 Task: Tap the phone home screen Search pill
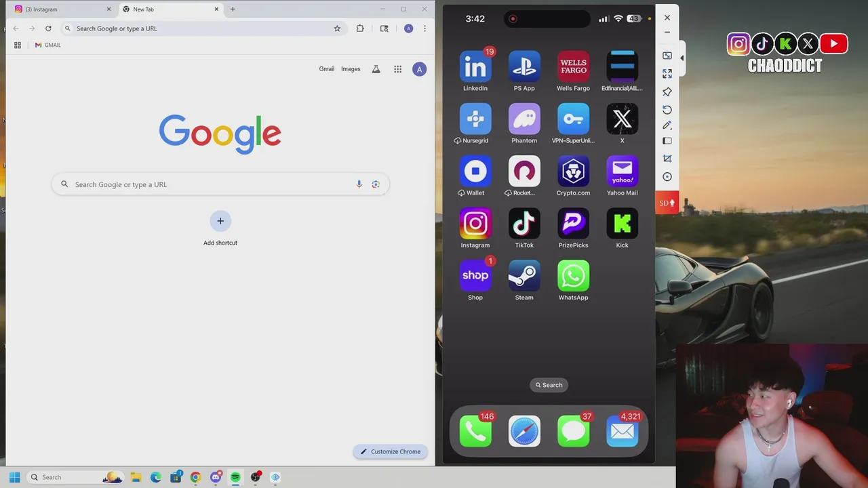pos(549,385)
